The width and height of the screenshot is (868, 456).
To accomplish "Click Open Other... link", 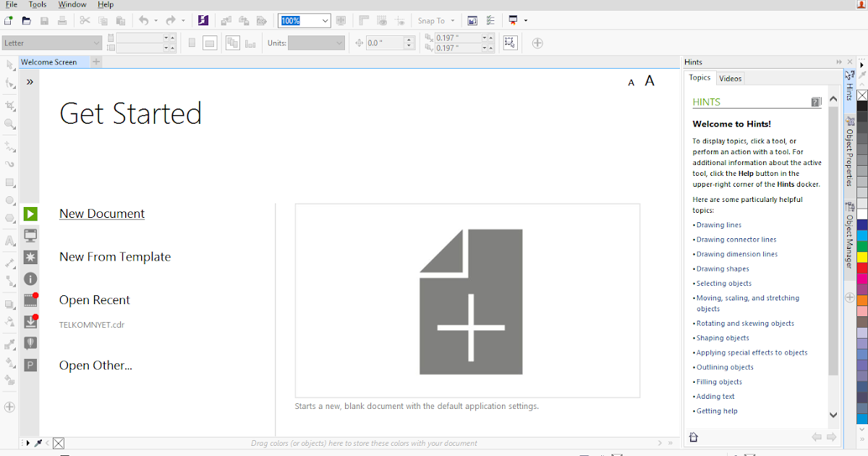I will tap(95, 366).
